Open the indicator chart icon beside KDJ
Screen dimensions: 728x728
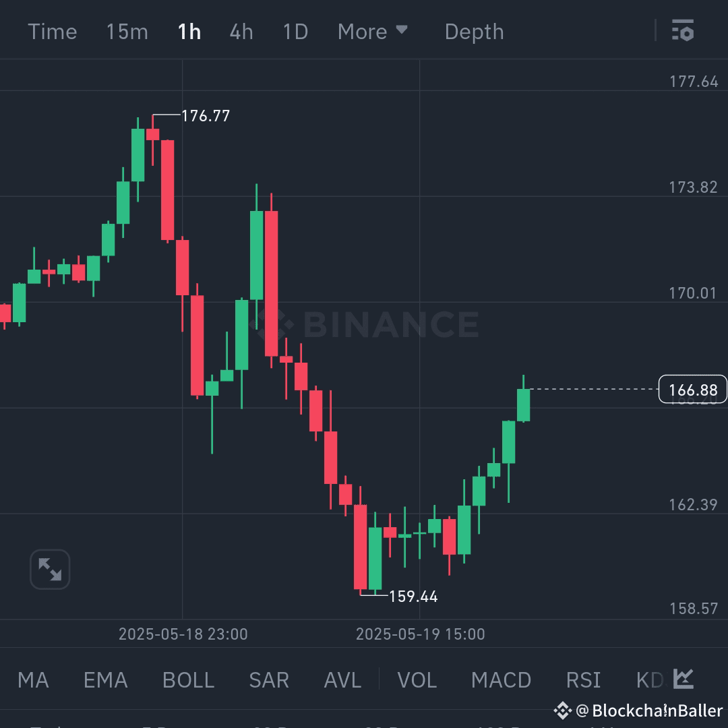683,680
